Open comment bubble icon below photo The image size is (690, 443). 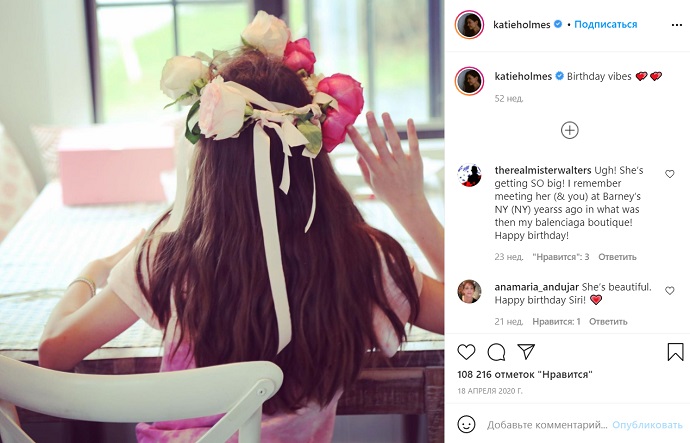pos(496,352)
